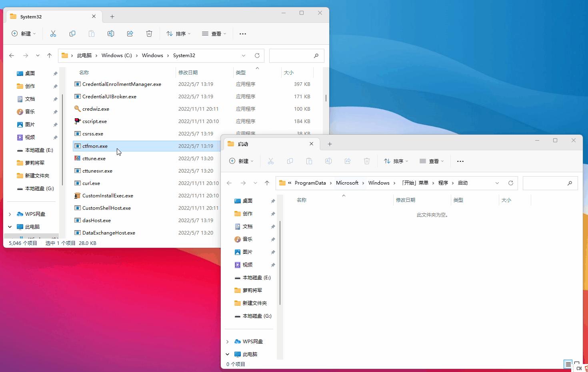588x372 pixels.
Task: Open the 排序 dropdown in System32 toolbar
Action: (178, 34)
